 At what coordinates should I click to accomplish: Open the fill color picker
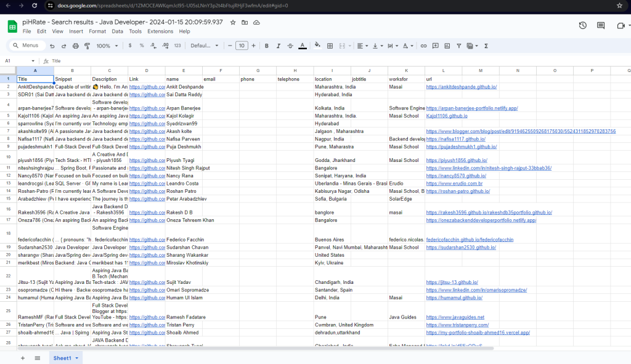[x=317, y=46]
